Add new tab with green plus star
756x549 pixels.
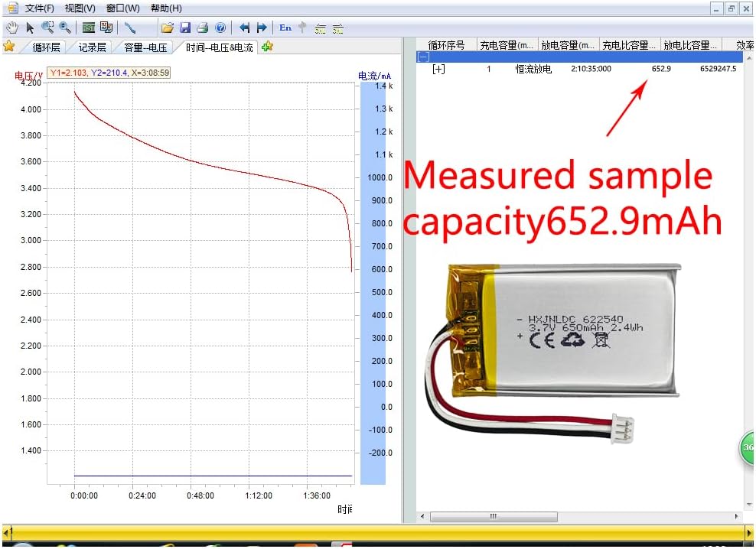pos(267,47)
